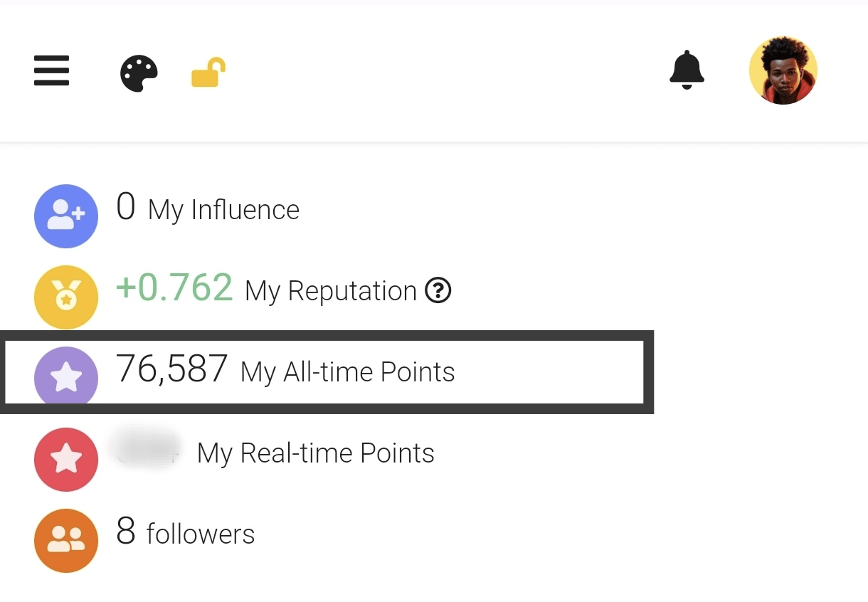The image size is (868, 602).
Task: Click the gold medal reputation icon
Action: 66,297
